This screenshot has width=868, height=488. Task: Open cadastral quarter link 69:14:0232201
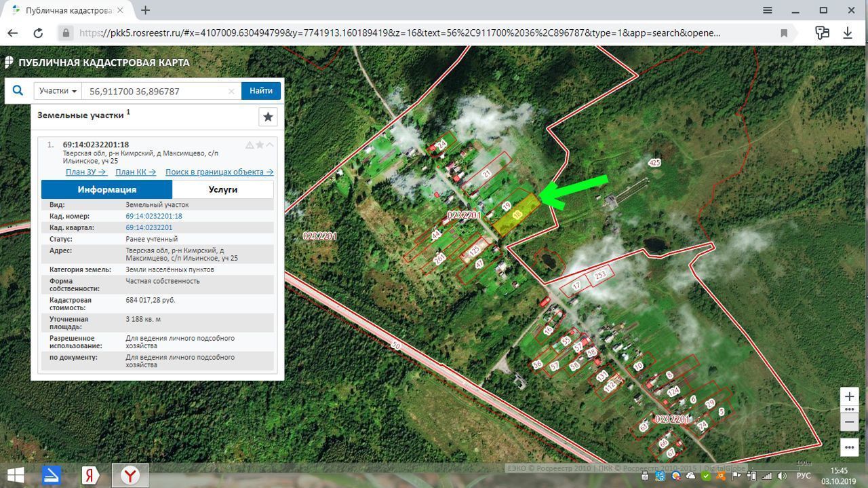point(149,227)
